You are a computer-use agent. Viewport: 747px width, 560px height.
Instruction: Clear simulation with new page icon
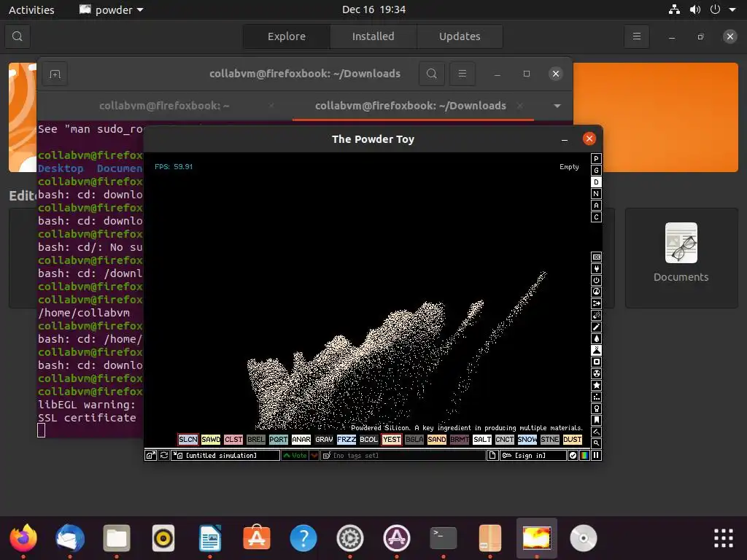point(492,455)
